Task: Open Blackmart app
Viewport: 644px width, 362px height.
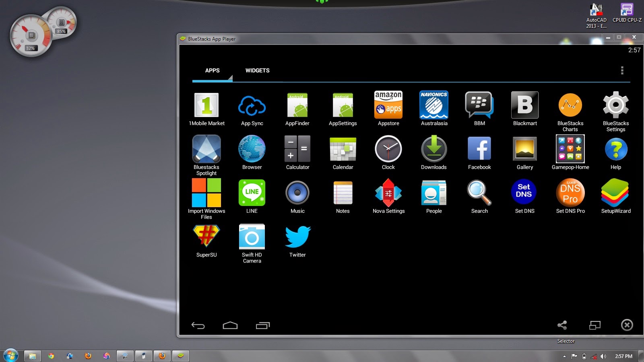Action: coord(525,105)
